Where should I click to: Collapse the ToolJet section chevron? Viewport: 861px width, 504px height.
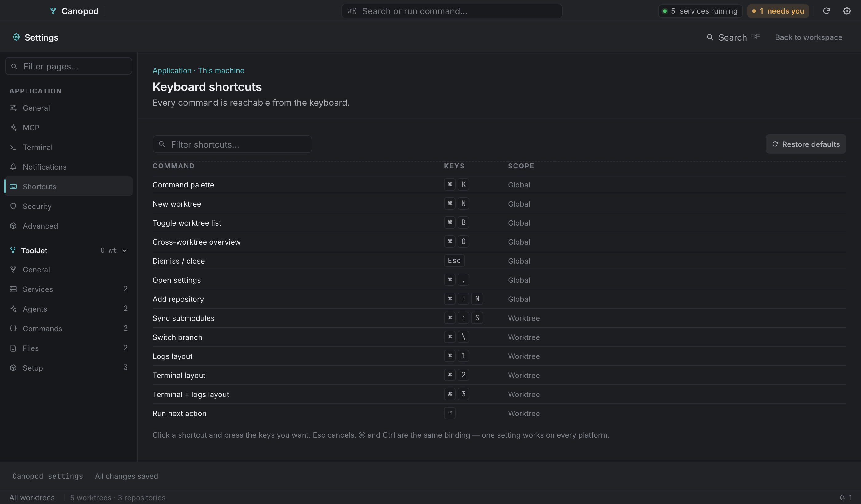[125, 250]
